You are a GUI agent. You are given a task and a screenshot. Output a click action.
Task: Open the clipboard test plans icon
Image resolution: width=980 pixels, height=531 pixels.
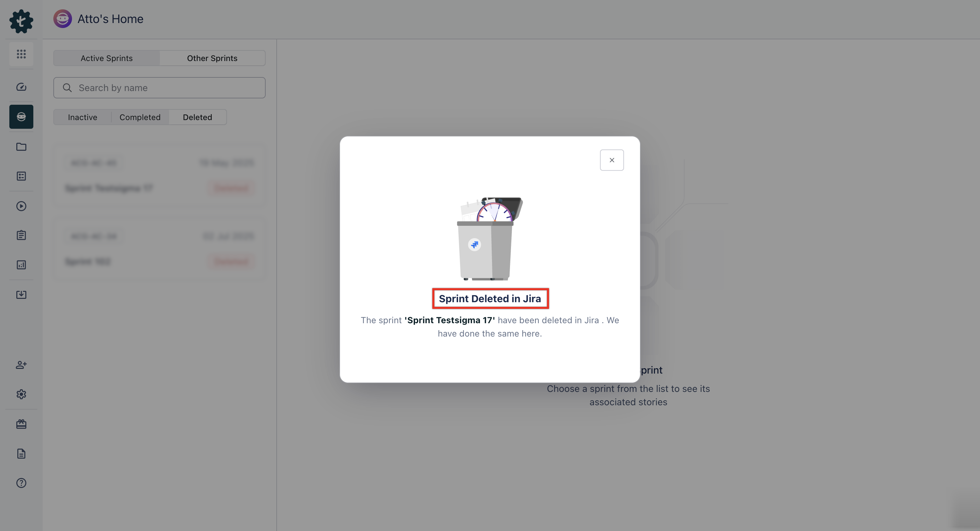coord(21,235)
